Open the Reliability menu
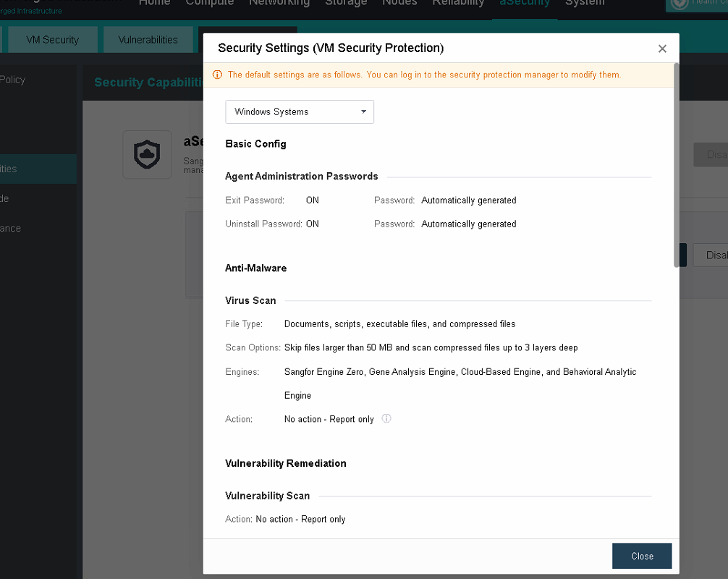Image resolution: width=728 pixels, height=579 pixels. pyautogui.click(x=458, y=3)
